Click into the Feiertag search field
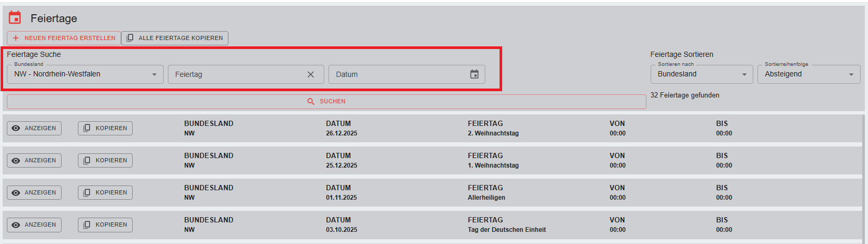868x244 pixels. [x=237, y=74]
